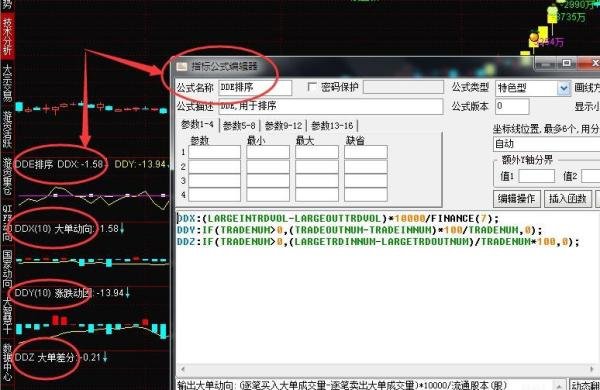Focus the 公式名称 field containing DDE排序
Screen dimensions: 600x390
coord(255,88)
